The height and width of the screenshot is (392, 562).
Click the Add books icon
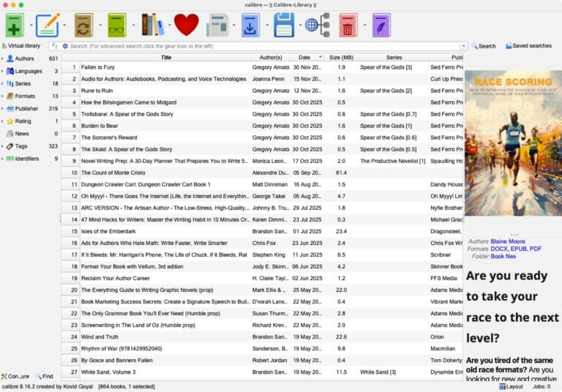click(x=14, y=25)
